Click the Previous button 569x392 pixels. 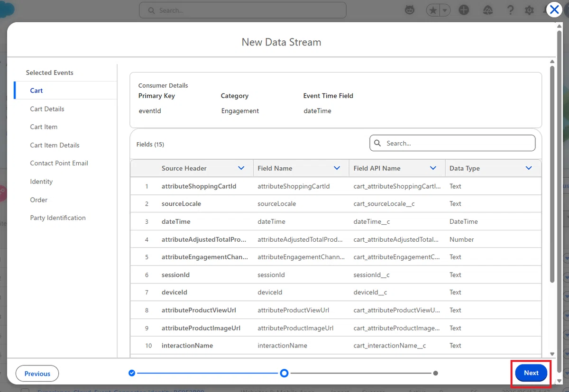(37, 374)
